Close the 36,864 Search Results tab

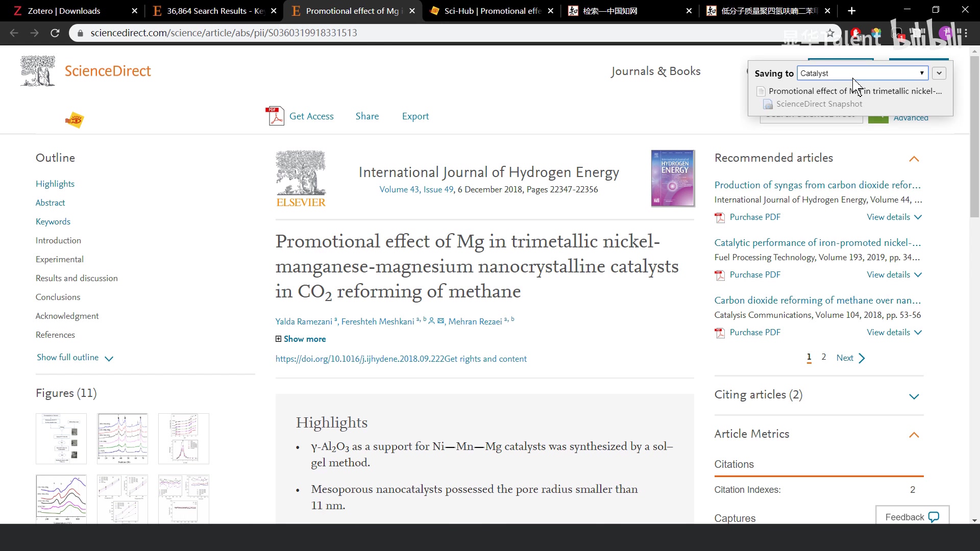(x=274, y=11)
